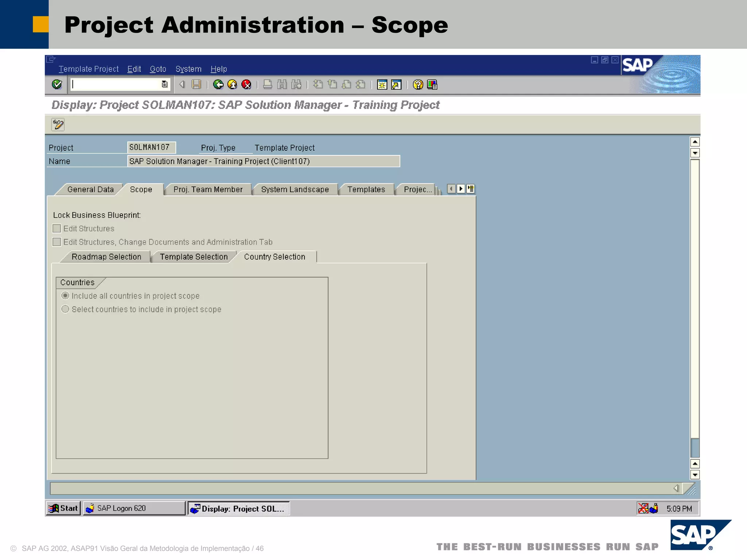Open the Template Project menu
Viewport: 747px width, 560px height.
pos(89,69)
